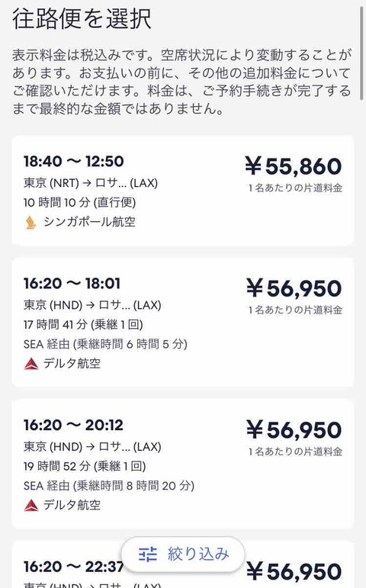Image resolution: width=366 pixels, height=588 pixels.
Task: Tap the ¥56,950 price on 20:12 flight
Action: [x=294, y=429]
